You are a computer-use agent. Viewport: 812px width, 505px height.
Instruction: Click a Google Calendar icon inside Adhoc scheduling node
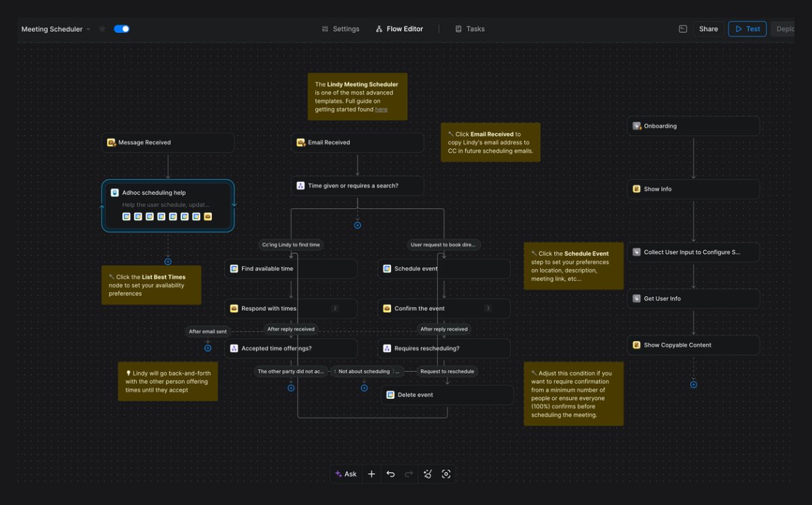[127, 216]
